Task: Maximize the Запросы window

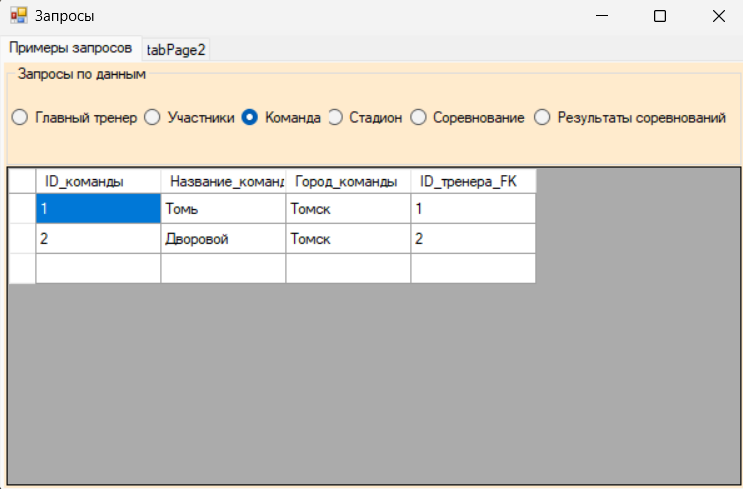Action: pyautogui.click(x=660, y=16)
